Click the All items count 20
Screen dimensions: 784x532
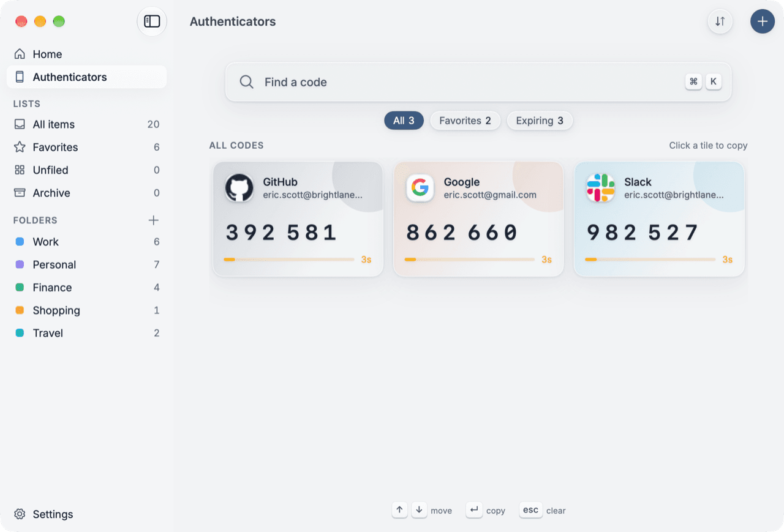coord(153,124)
